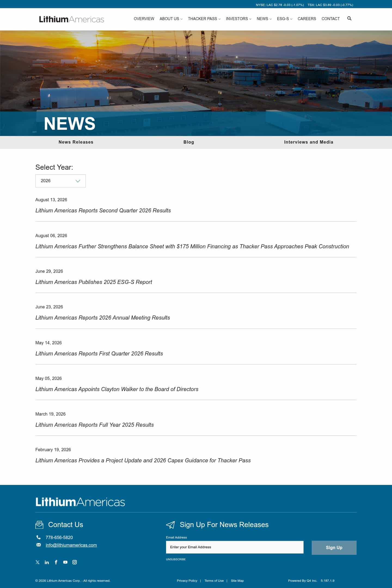Open the Site Map link
The width and height of the screenshot is (392, 588).
(x=237, y=581)
